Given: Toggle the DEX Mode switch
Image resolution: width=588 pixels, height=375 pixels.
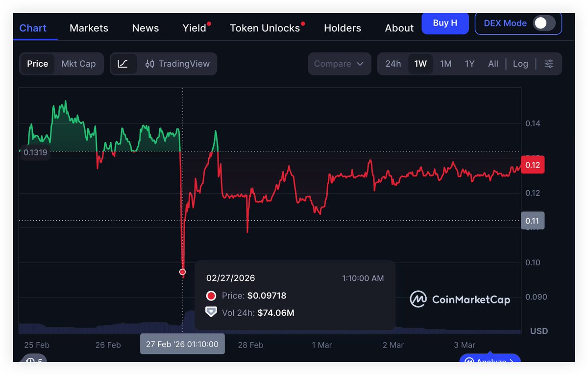Looking at the screenshot, I should [x=544, y=23].
